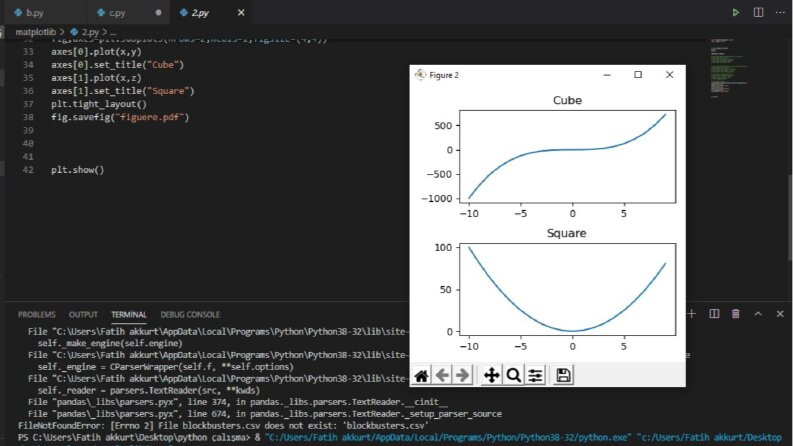
Task: Maximize the Figure 2 window
Action: coord(638,75)
